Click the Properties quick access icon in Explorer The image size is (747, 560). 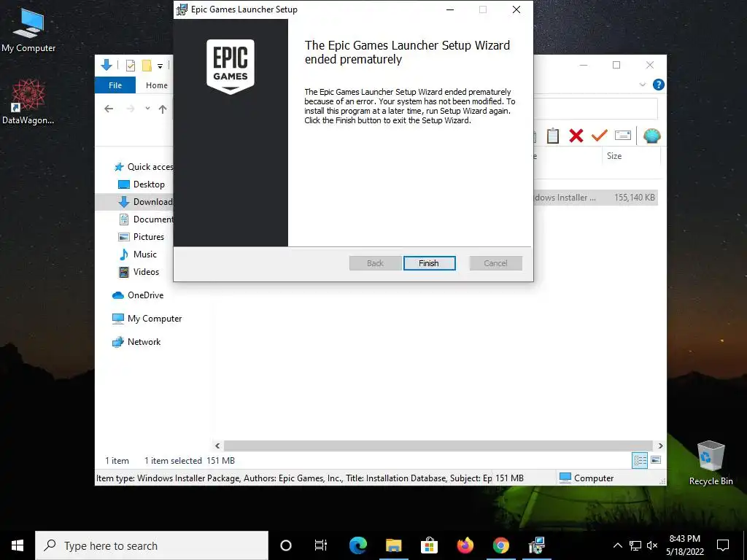[x=130, y=65]
